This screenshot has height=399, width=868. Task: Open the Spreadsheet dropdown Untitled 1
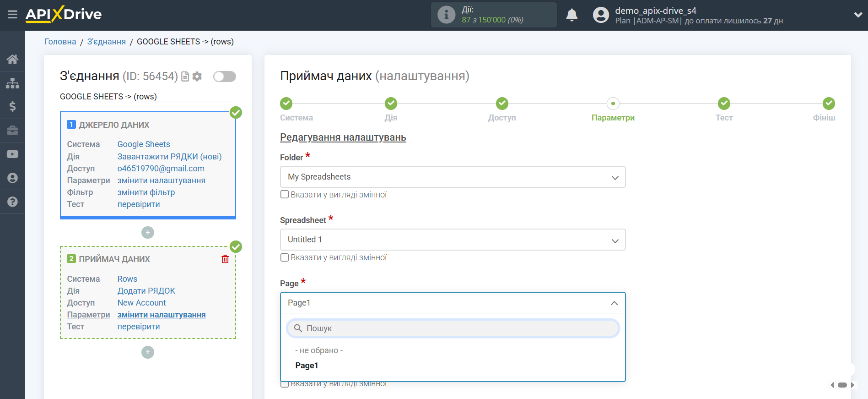click(453, 240)
